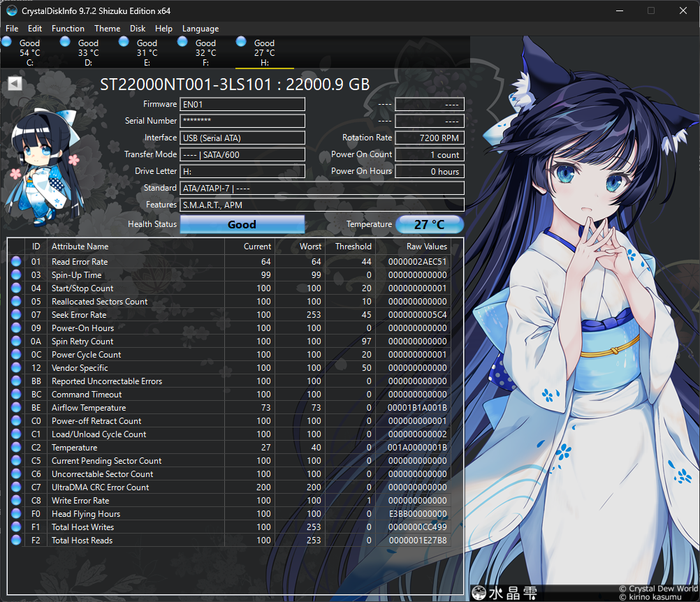Click the Good health status button
Image resolution: width=700 pixels, height=602 pixels.
[242, 225]
